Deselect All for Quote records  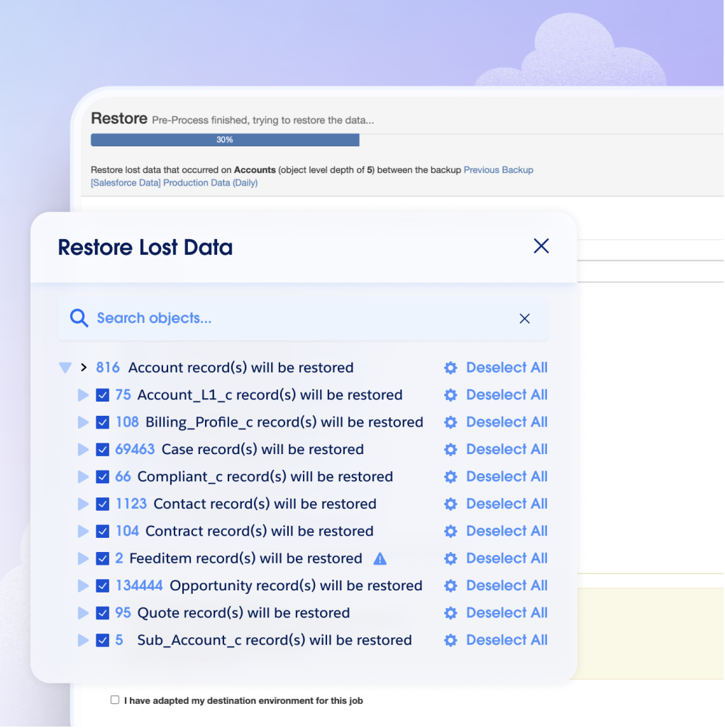click(x=507, y=613)
